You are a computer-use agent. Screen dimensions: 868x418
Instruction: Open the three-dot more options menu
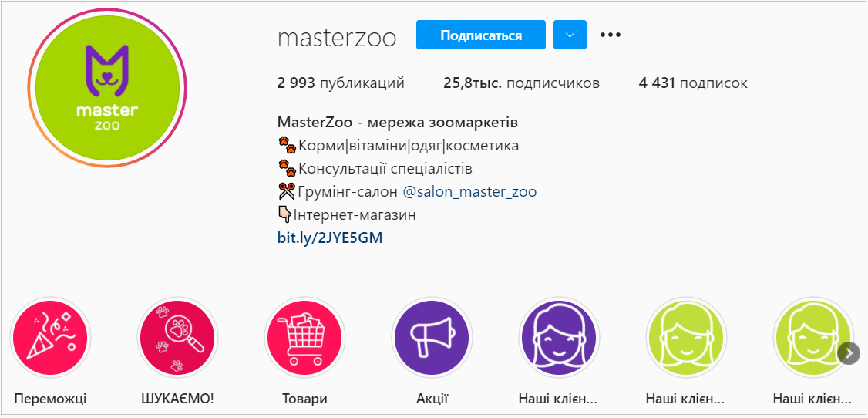click(611, 35)
